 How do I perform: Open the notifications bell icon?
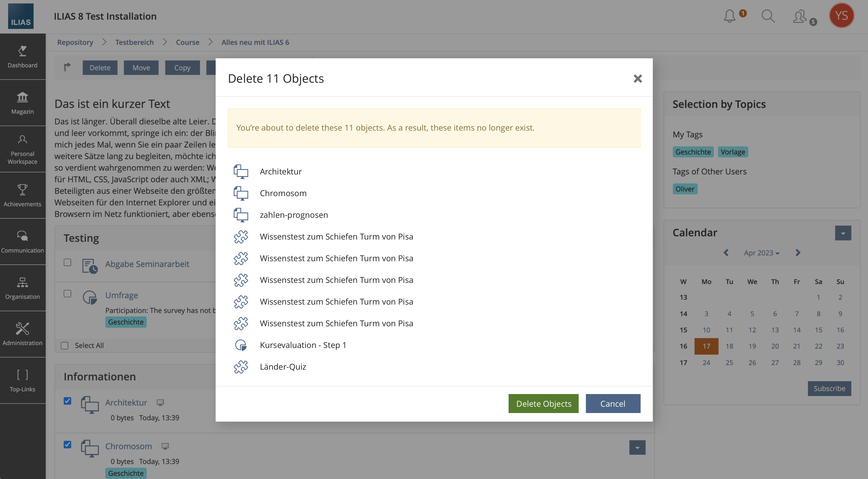[729, 16]
